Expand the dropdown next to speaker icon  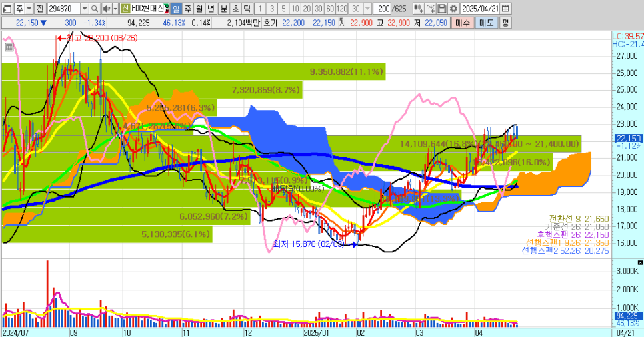pos(115,8)
